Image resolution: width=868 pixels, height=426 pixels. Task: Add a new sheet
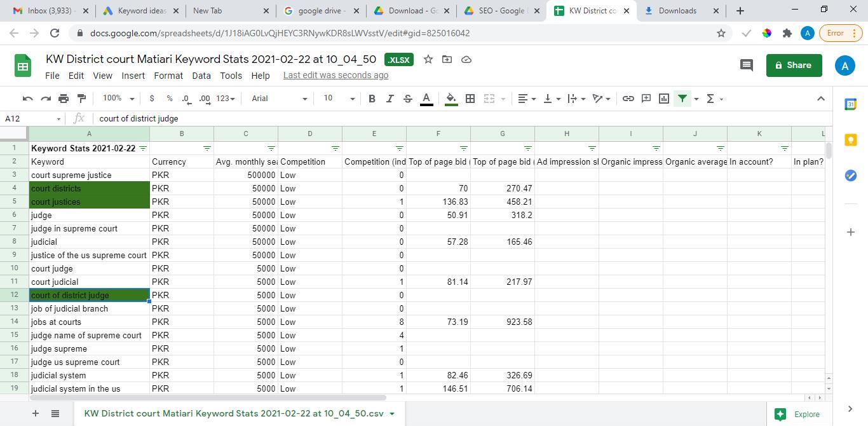point(36,413)
